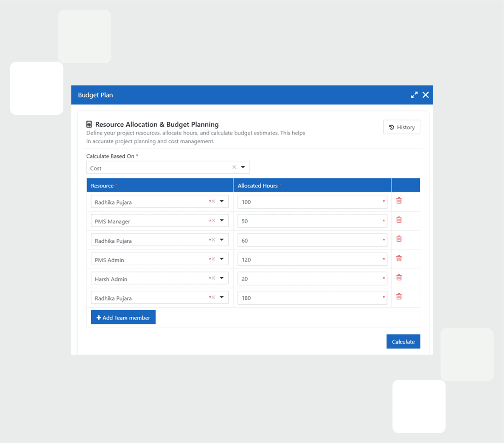The image size is (504, 443).
Task: Open resource dropdown in the 180-hour row
Action: tap(222, 297)
